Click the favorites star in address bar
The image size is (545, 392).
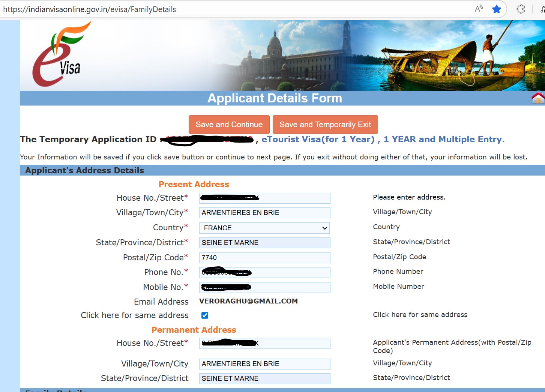tap(497, 9)
